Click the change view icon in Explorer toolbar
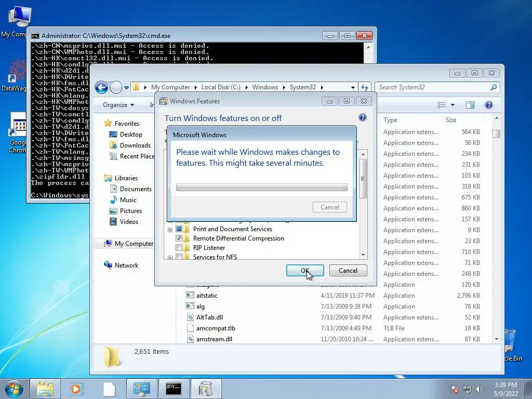 [x=442, y=105]
